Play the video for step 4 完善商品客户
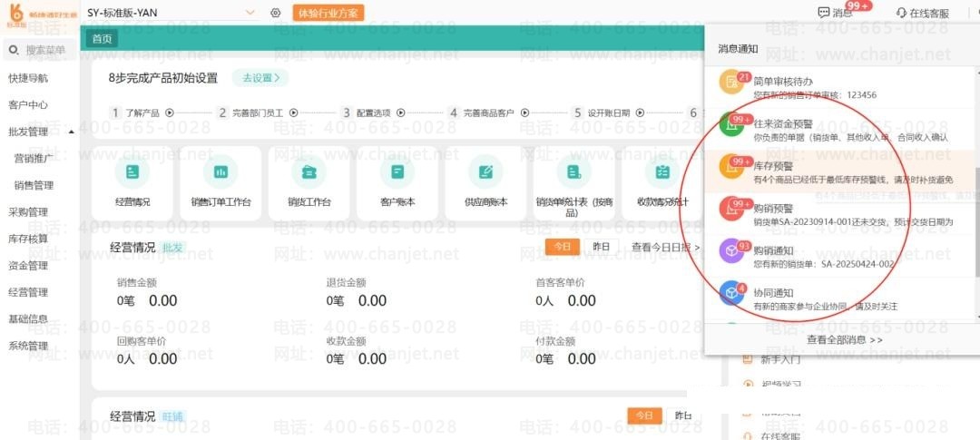 [x=525, y=113]
